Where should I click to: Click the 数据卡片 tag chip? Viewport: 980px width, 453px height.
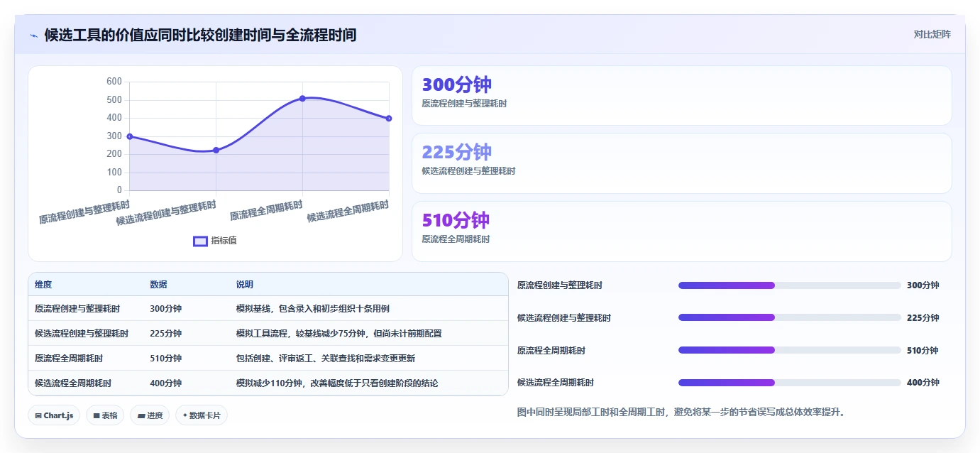tap(202, 415)
